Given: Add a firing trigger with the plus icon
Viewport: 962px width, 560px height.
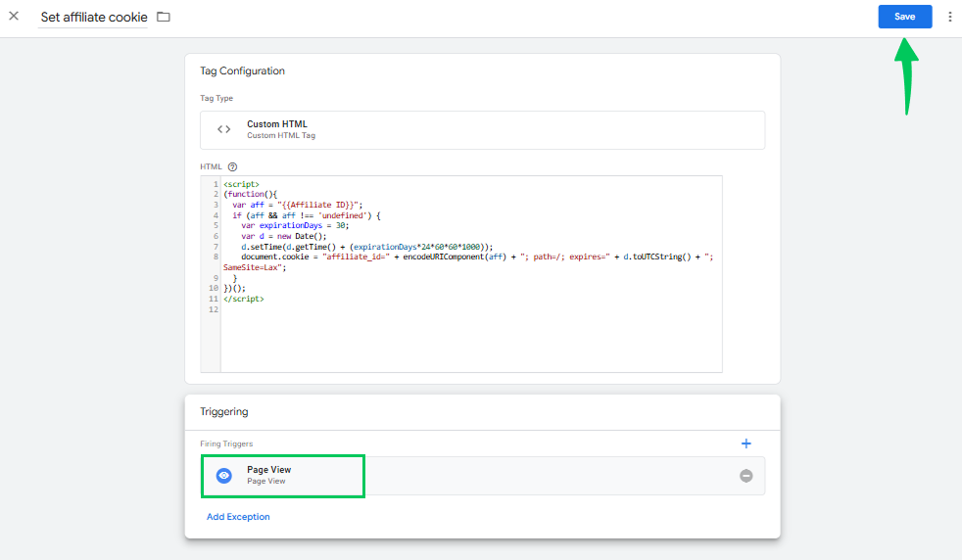Looking at the screenshot, I should click(x=746, y=443).
